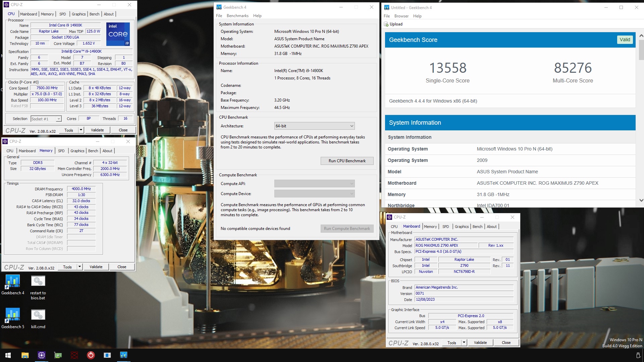Click the CPU-Z purple chip taskbar icon

(x=41, y=355)
